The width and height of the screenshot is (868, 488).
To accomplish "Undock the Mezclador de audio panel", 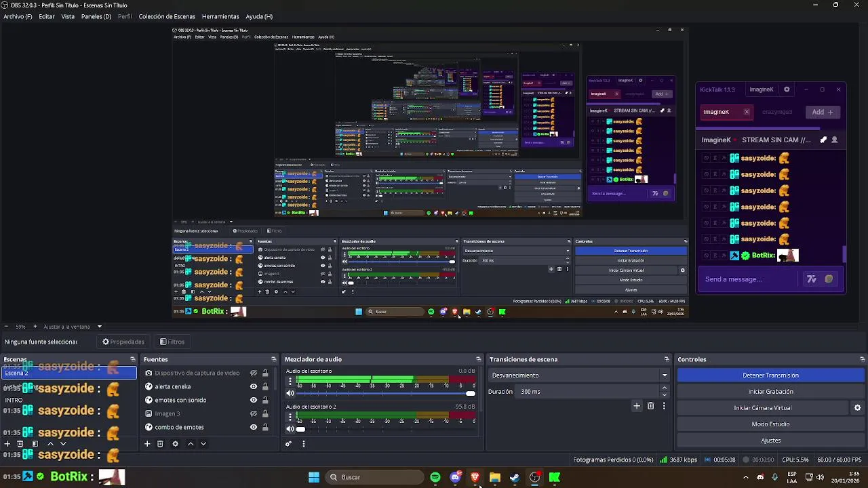I will pos(479,359).
